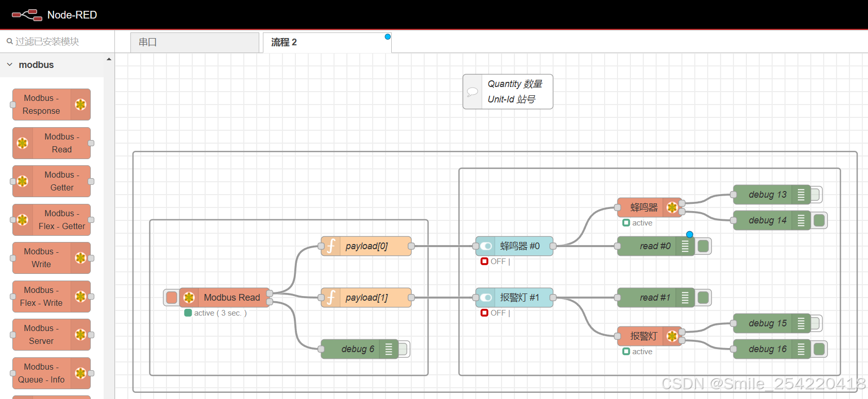Select the payload[0] function node
This screenshot has height=399, width=868.
point(366,246)
